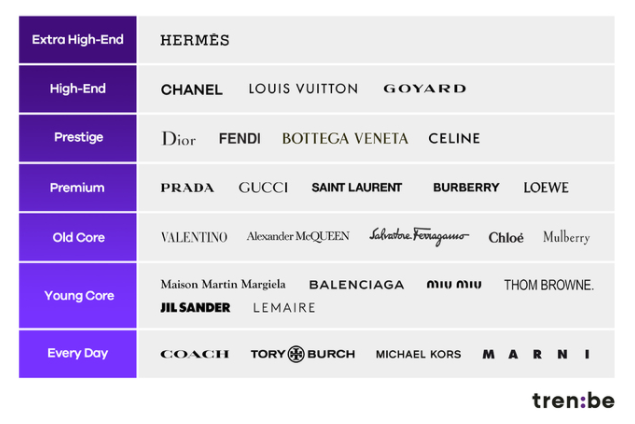Select the Chanel logo
The height and width of the screenshot is (424, 635).
pos(192,89)
